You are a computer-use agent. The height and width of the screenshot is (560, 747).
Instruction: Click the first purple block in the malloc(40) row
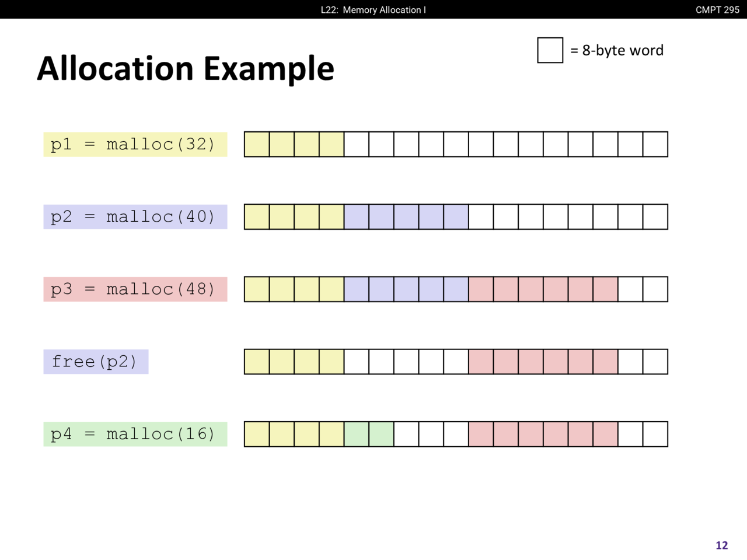click(x=357, y=217)
